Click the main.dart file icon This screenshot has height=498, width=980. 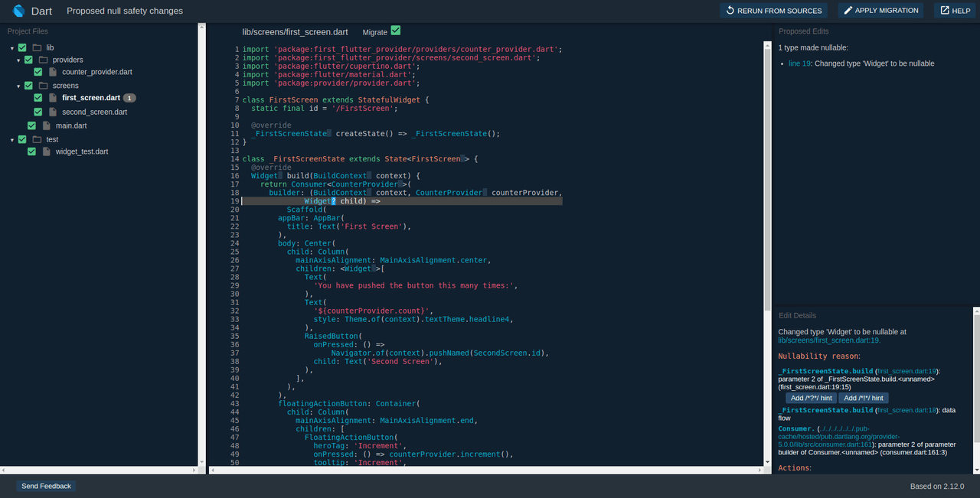[47, 125]
